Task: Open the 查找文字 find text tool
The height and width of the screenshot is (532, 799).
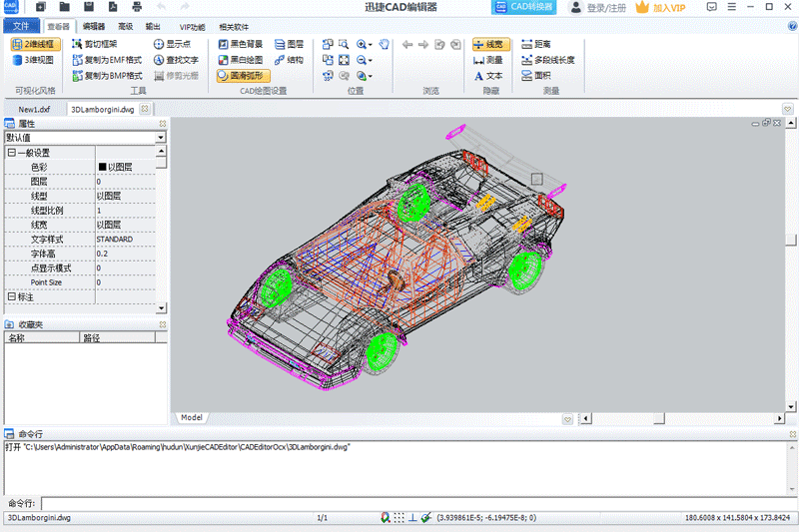Action: 177,60
